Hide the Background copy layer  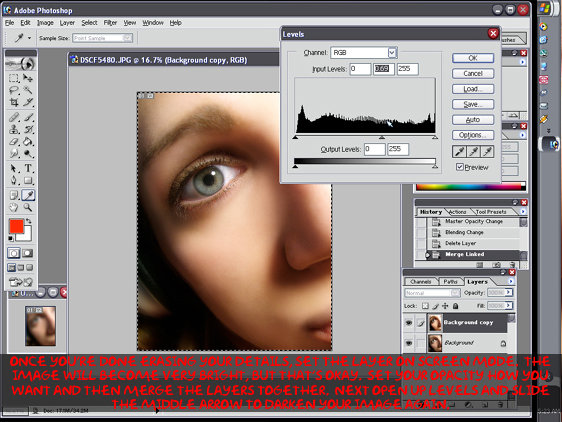[x=409, y=323]
